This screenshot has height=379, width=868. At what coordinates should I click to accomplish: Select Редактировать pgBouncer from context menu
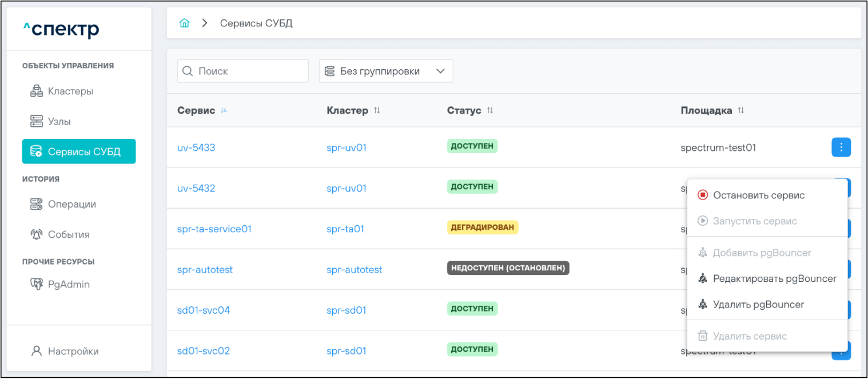tap(774, 279)
